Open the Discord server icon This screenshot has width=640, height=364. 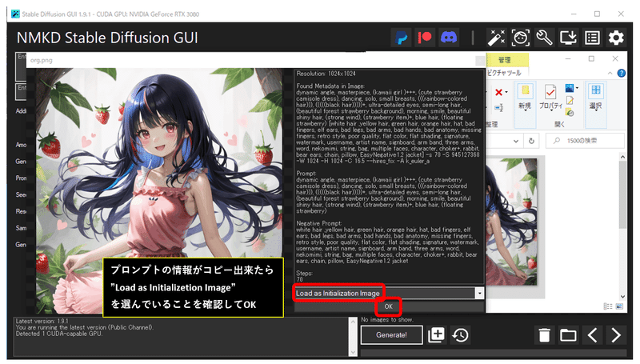pyautogui.click(x=449, y=38)
